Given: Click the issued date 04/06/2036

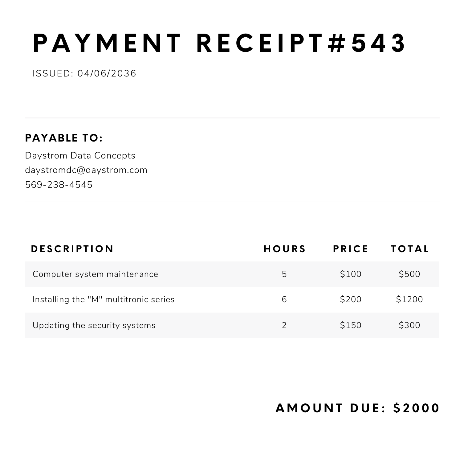Looking at the screenshot, I should coord(107,73).
